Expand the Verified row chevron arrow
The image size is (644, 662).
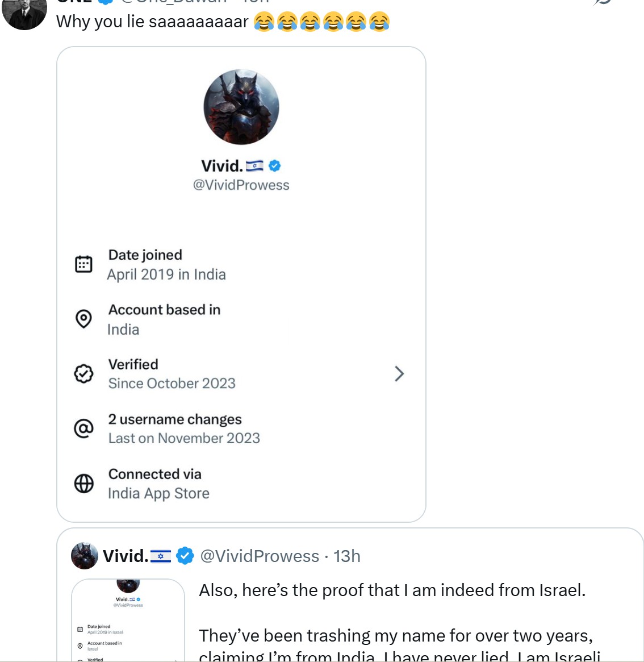399,374
